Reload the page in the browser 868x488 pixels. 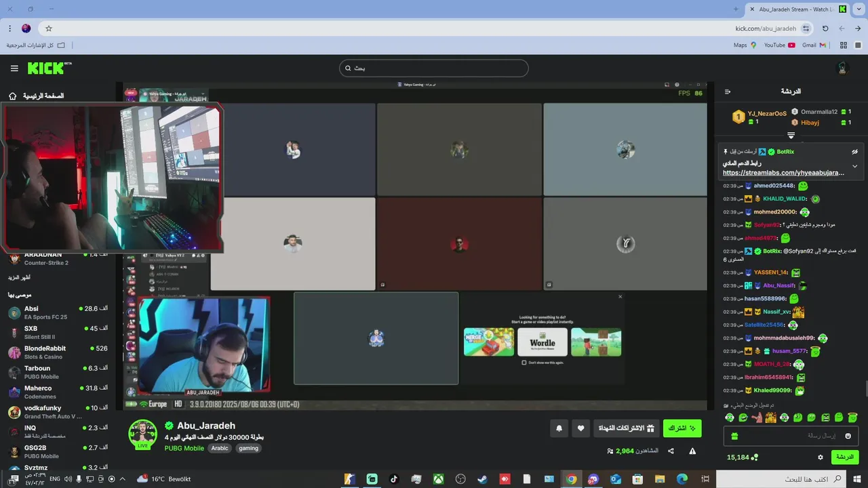(825, 28)
